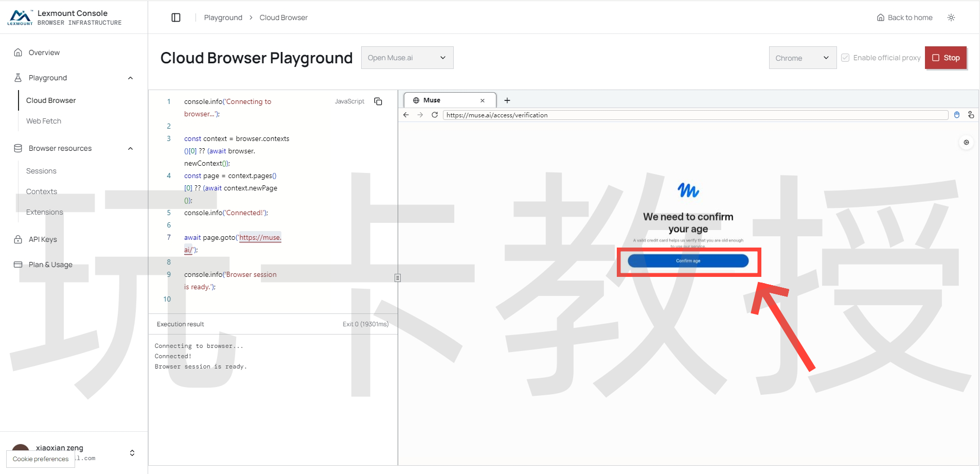Reload the embedded browser page
Image resolution: width=980 pixels, height=474 pixels.
click(435, 115)
